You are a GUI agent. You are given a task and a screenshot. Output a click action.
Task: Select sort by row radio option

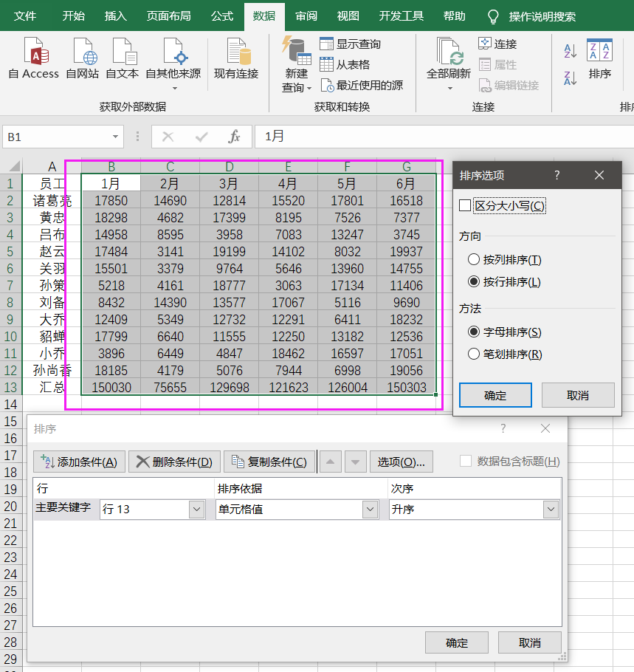click(473, 281)
